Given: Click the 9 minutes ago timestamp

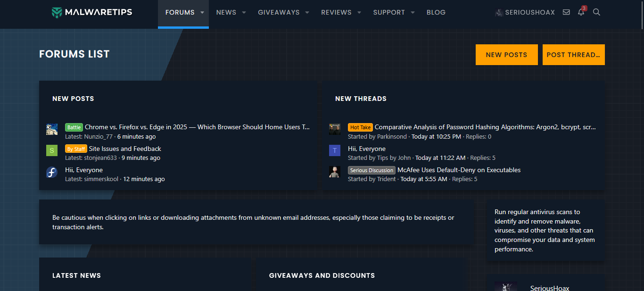Looking at the screenshot, I should 141,158.
